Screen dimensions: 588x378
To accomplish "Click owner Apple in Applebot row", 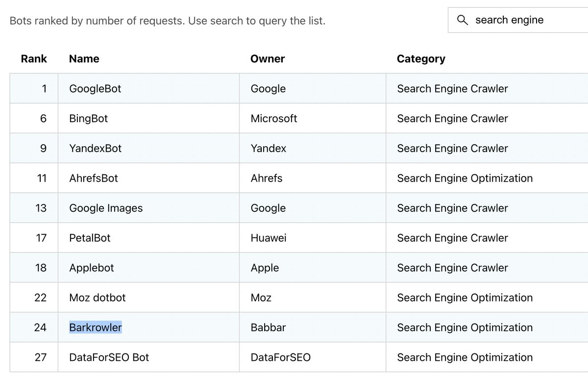I will [x=265, y=268].
